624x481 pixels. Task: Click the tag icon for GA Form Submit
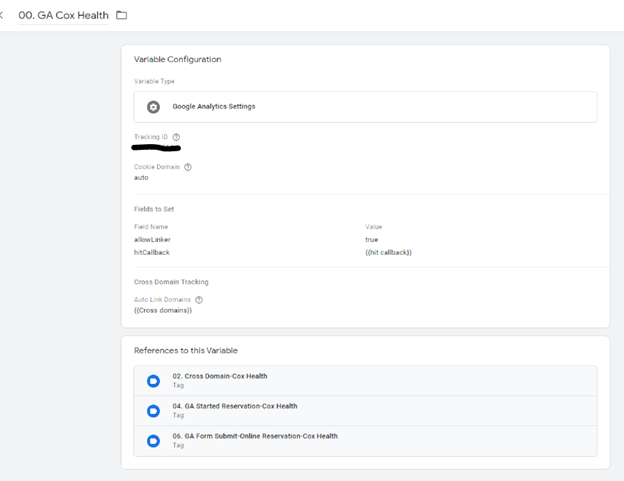coord(153,441)
